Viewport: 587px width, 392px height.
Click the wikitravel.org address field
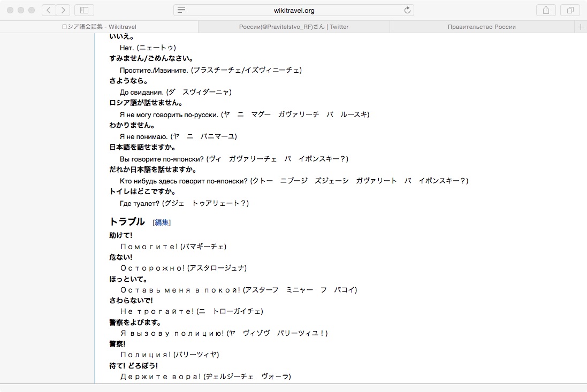(x=294, y=10)
